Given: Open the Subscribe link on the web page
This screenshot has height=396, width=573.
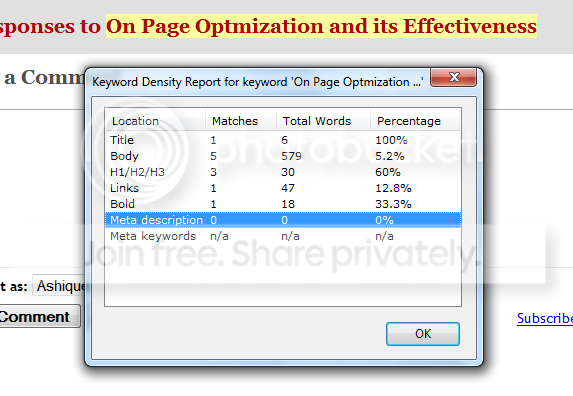Looking at the screenshot, I should pyautogui.click(x=545, y=319).
